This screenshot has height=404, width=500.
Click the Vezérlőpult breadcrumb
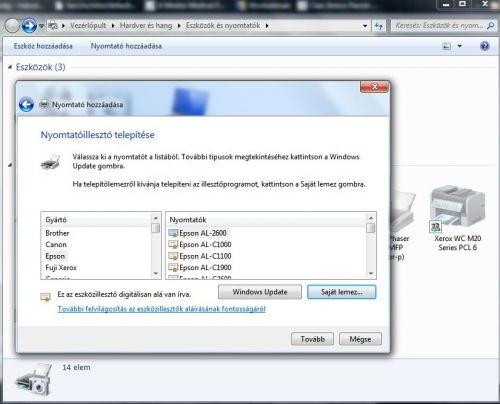point(88,26)
